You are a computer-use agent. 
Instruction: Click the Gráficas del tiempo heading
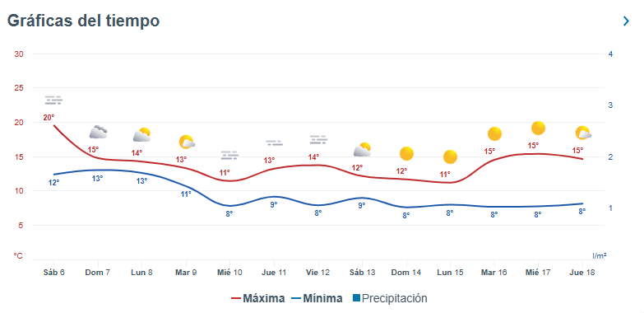tap(83, 21)
